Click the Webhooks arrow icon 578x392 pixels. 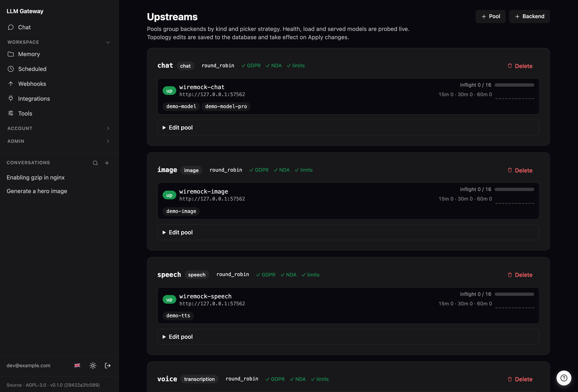(11, 84)
